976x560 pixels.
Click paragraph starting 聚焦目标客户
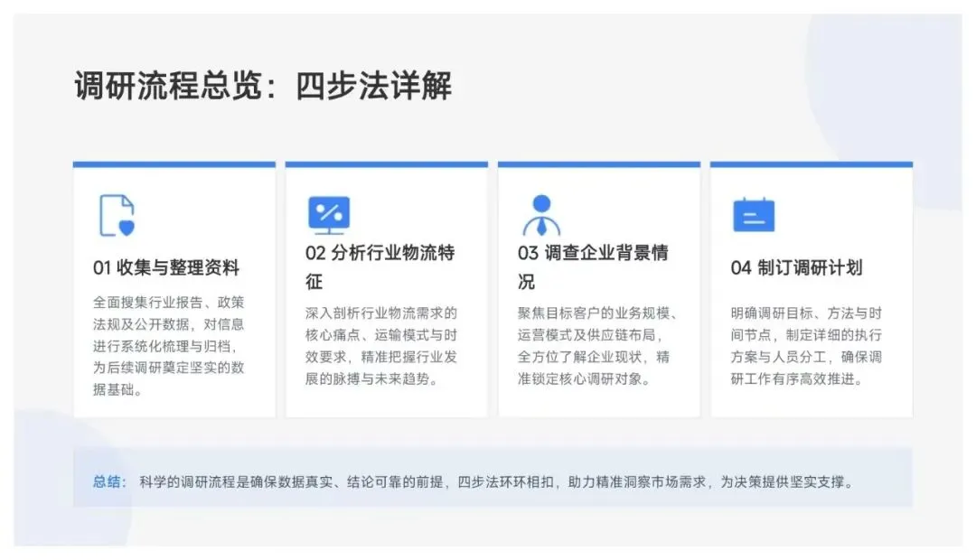coord(597,346)
